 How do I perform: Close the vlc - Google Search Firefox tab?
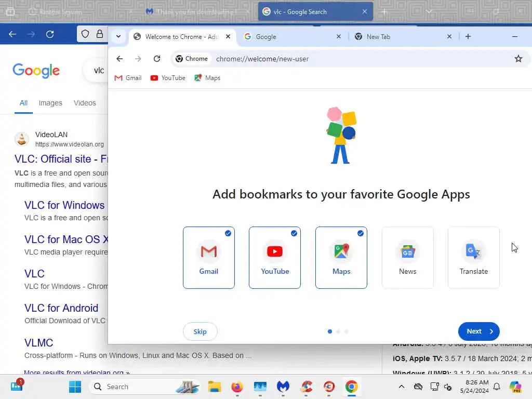[364, 11]
